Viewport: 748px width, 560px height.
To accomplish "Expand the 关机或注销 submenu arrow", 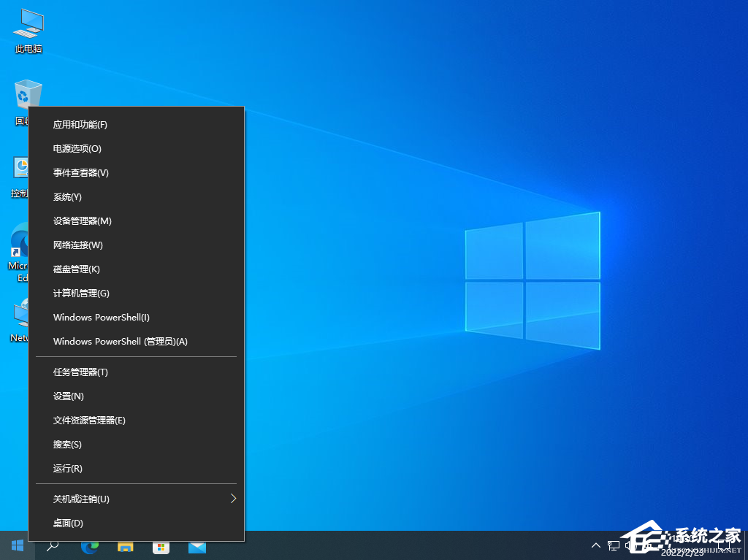I will point(233,499).
